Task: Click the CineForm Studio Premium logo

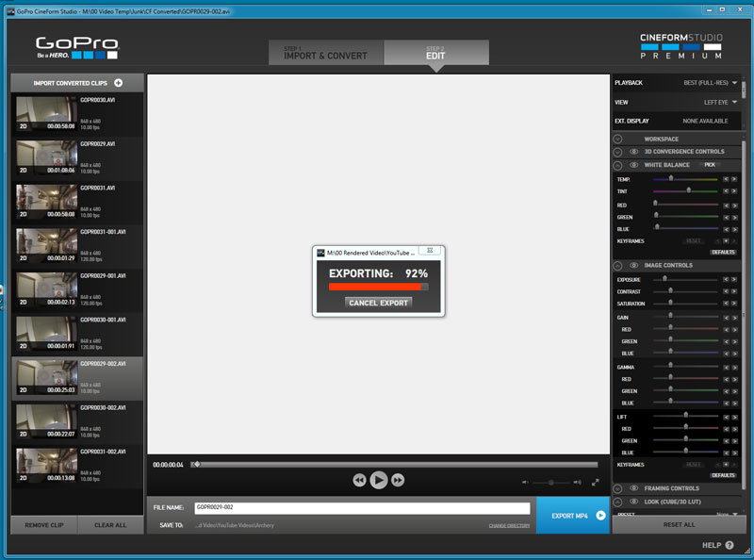Action: [680, 46]
